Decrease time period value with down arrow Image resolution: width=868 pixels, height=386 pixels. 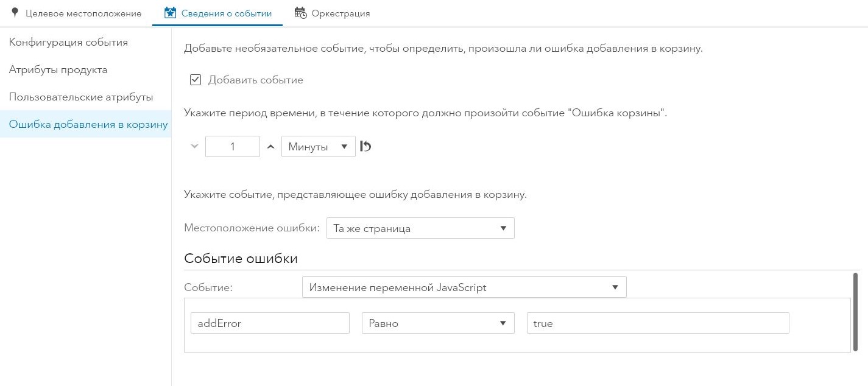click(195, 146)
